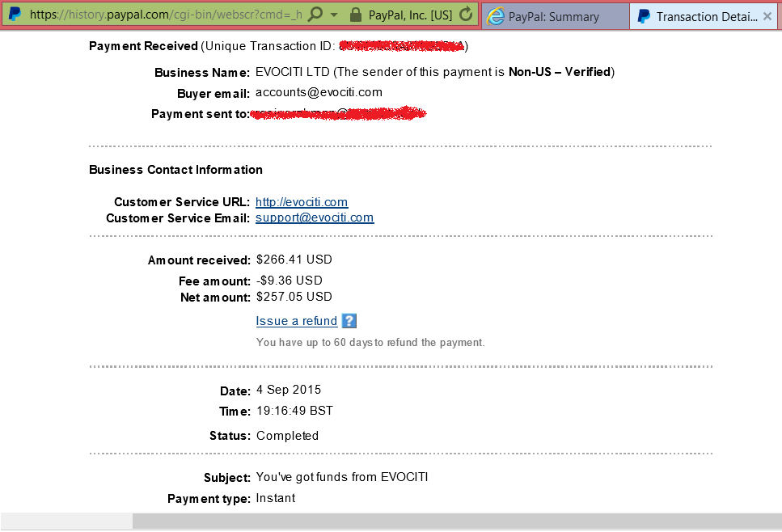This screenshot has width=782, height=532.
Task: Click the URL text in the address bar
Action: 166,15
